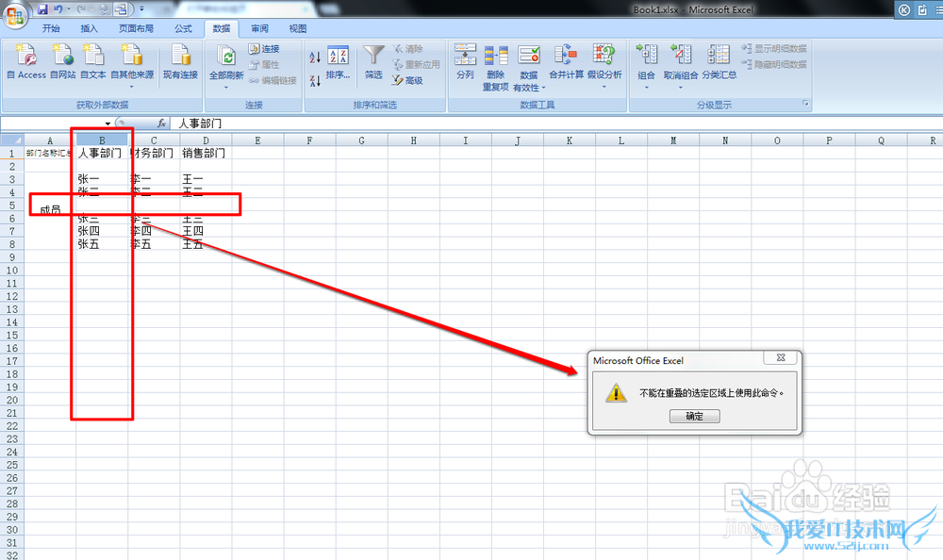This screenshot has height=560, width=943.
Task: Click the 组合 group icon
Action: coord(647,55)
